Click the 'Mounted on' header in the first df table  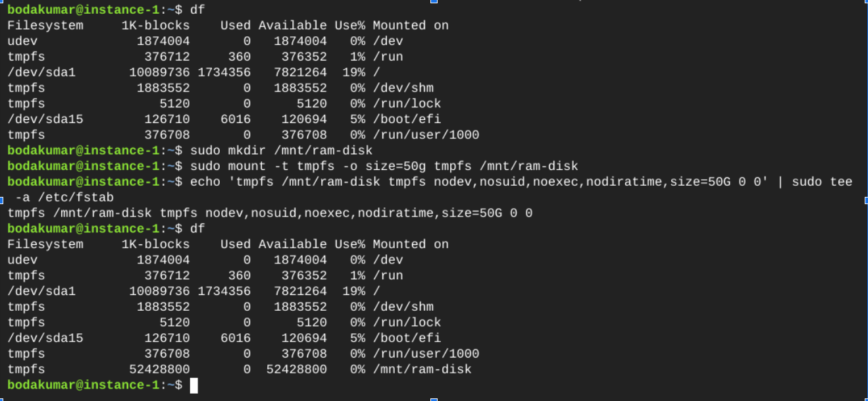pos(411,26)
